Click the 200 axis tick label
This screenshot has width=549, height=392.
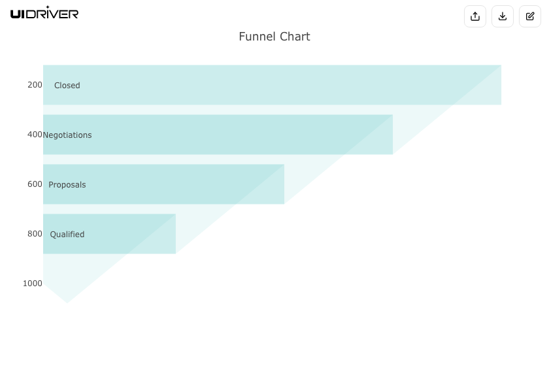click(x=35, y=85)
